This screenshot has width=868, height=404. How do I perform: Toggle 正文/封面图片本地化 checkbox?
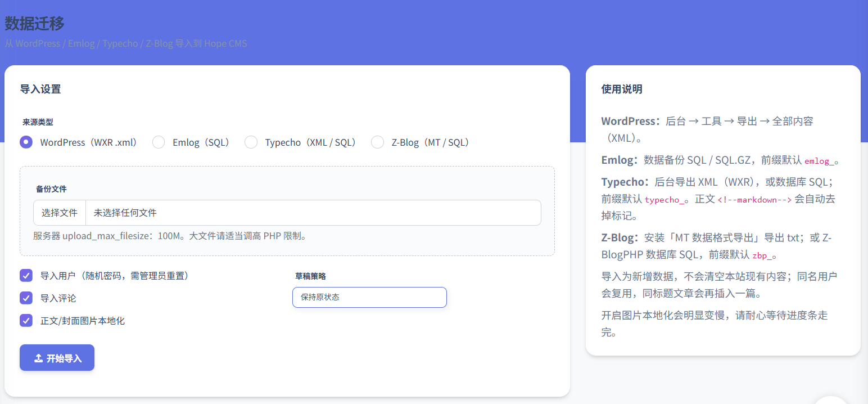point(26,320)
